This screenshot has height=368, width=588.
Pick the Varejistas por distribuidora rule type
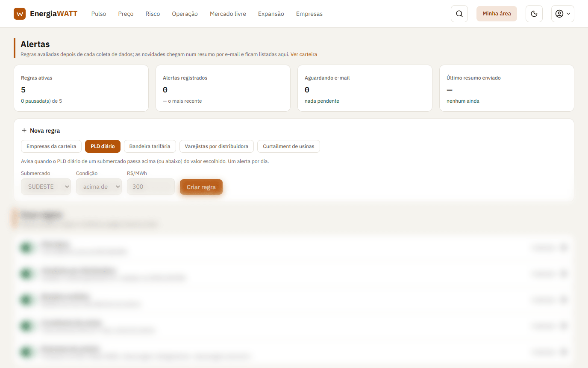pyautogui.click(x=216, y=146)
